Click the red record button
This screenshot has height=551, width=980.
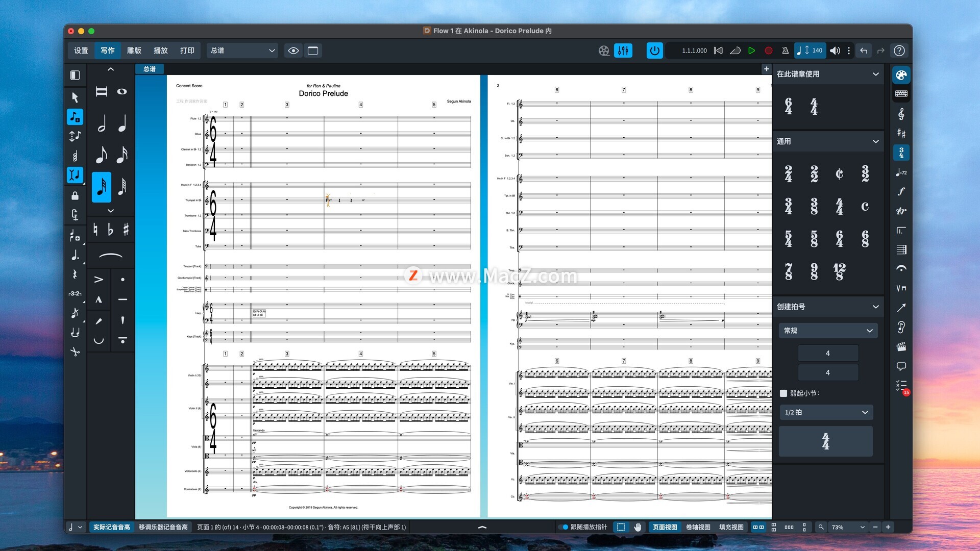pyautogui.click(x=768, y=51)
